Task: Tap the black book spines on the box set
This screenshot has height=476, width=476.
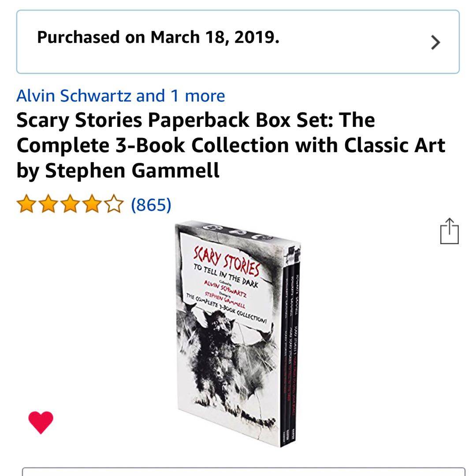Action: [290, 352]
